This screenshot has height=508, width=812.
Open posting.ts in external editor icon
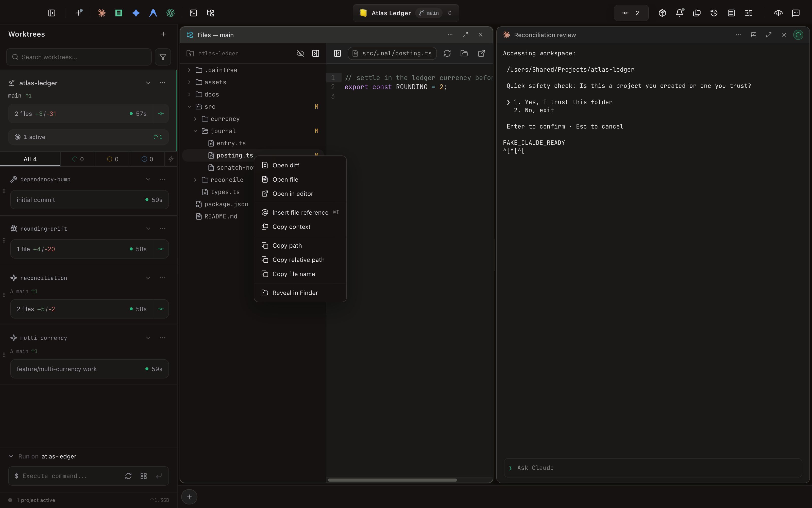click(x=482, y=53)
